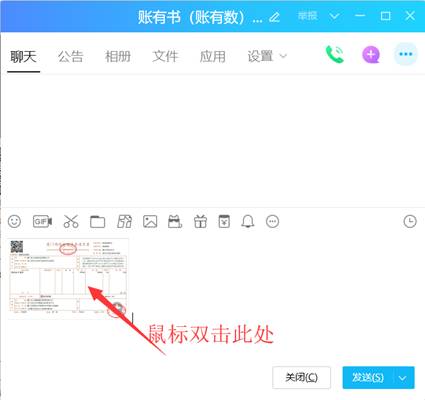Switch to the 聊天 tab
The height and width of the screenshot is (400, 425).
click(23, 56)
